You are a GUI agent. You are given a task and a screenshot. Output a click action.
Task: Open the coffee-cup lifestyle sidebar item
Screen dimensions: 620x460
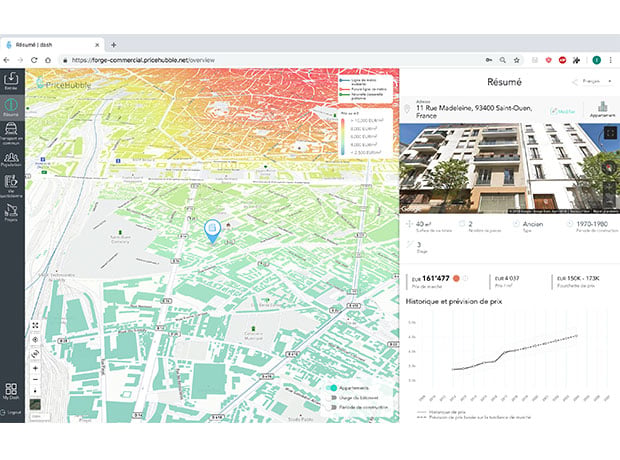click(x=11, y=186)
